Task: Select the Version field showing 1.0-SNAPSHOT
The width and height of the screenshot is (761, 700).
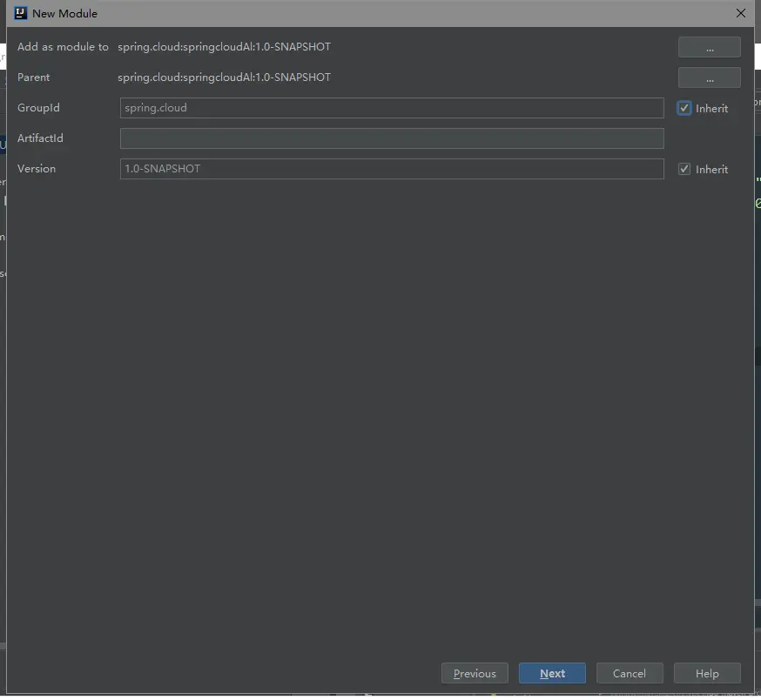Action: tap(392, 169)
